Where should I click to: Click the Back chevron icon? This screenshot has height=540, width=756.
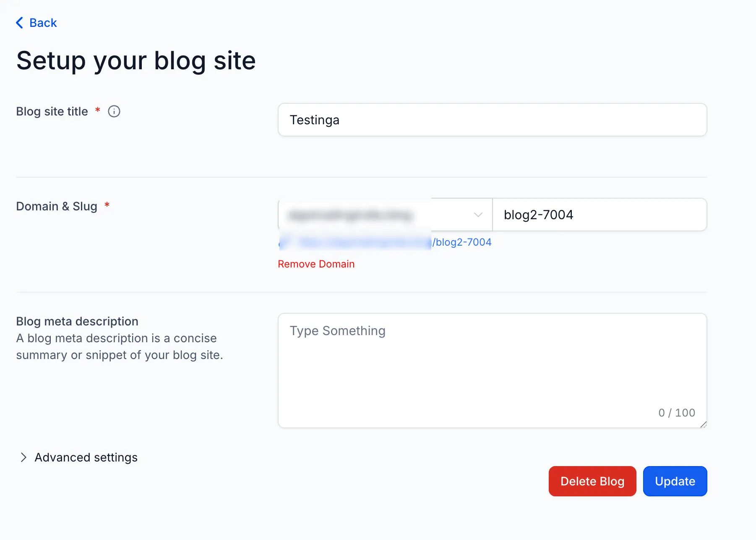click(x=19, y=23)
